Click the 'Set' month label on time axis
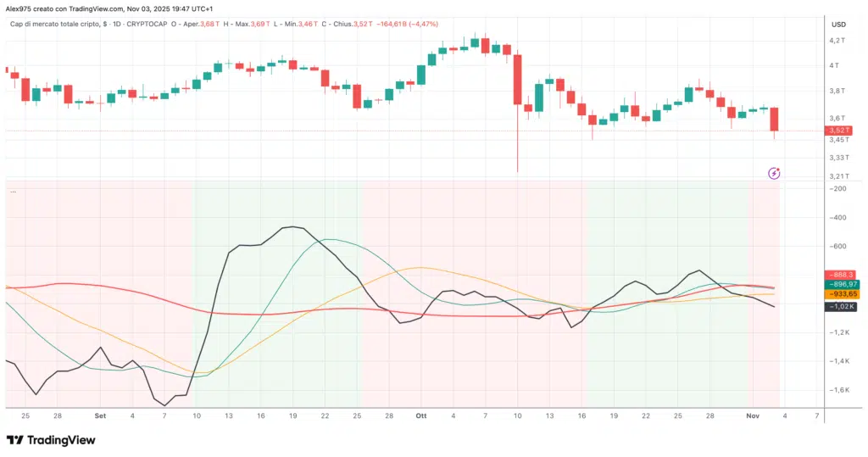Screen dimensions: 868x457 [x=101, y=416]
